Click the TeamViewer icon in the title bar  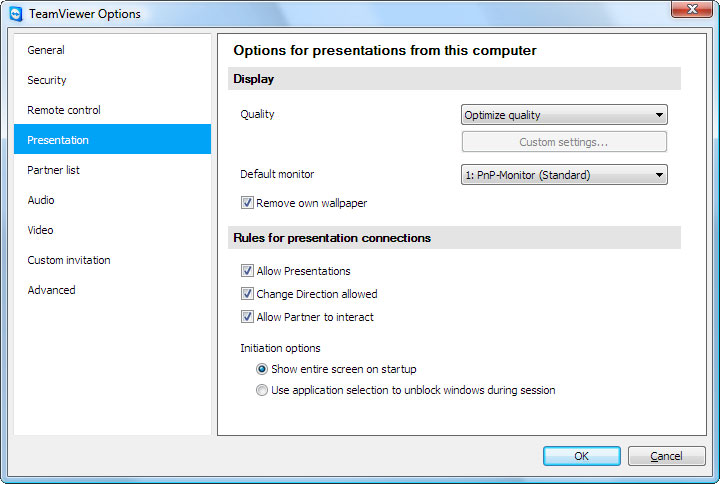pyautogui.click(x=15, y=14)
